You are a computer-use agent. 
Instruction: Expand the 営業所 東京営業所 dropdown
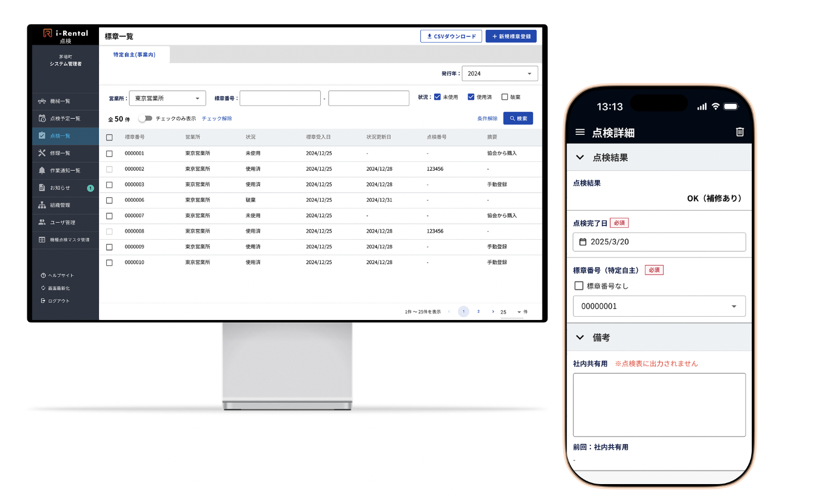pos(167,98)
